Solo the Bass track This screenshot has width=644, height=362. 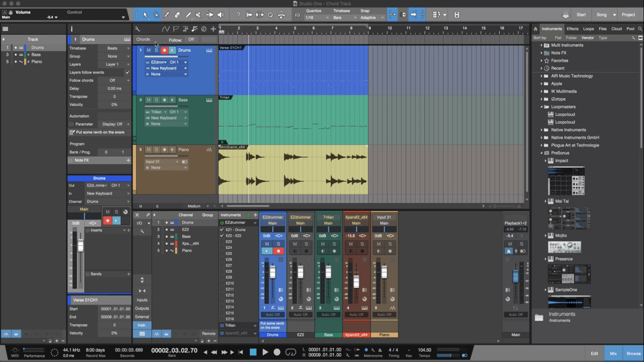[156, 99]
